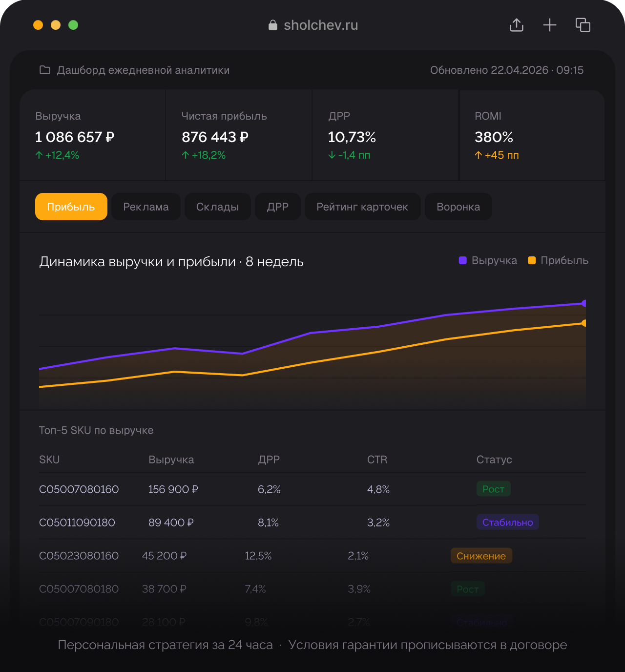The width and height of the screenshot is (625, 672).
Task: Open the Рейтинг карточек tab
Action: coord(362,207)
